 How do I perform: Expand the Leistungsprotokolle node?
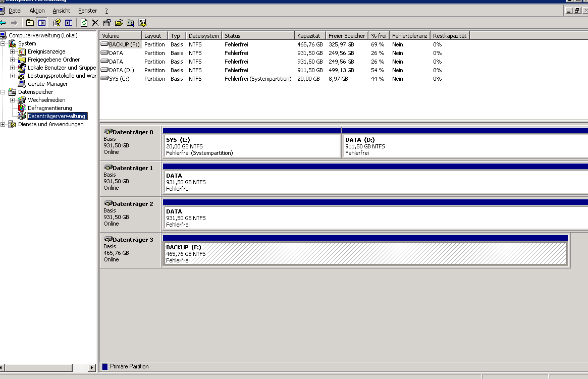pyautogui.click(x=13, y=76)
